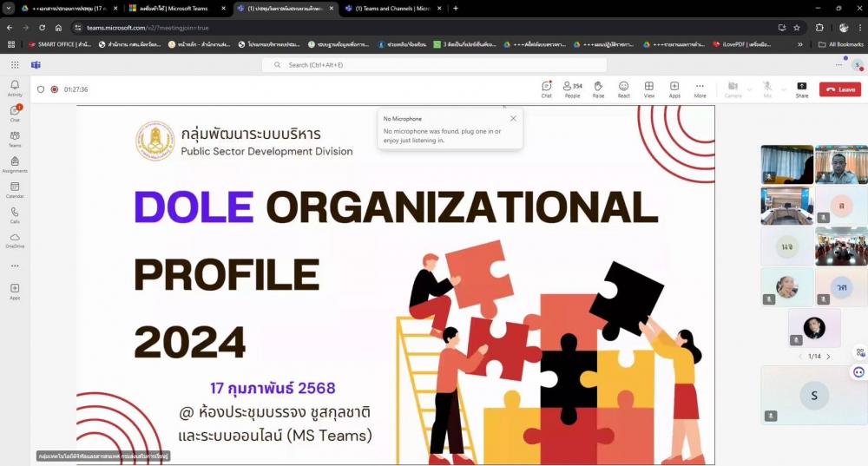Show hidden bookmarks chevron
868x466 pixels.
tap(800, 44)
